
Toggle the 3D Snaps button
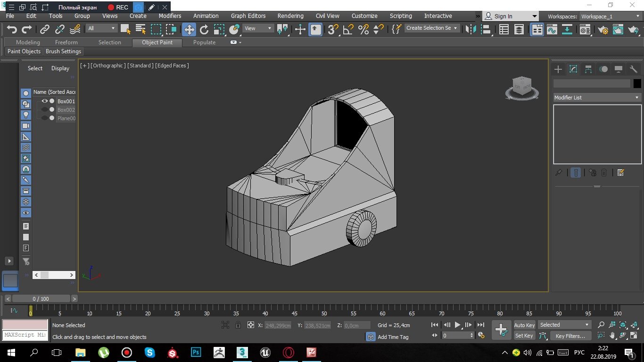coord(333,30)
